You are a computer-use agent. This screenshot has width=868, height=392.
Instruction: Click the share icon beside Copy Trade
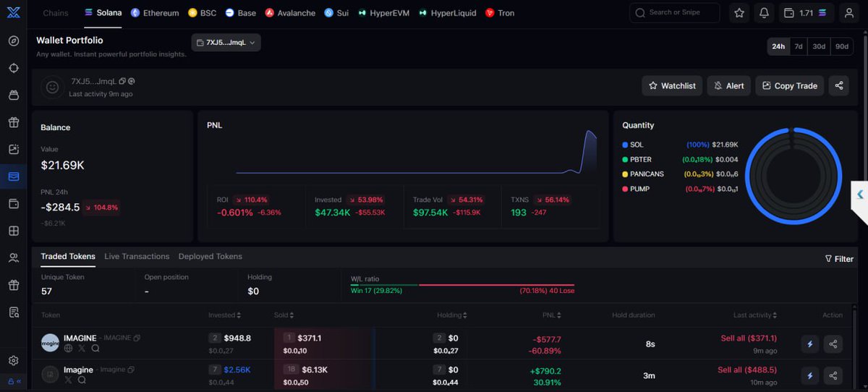[x=839, y=85]
